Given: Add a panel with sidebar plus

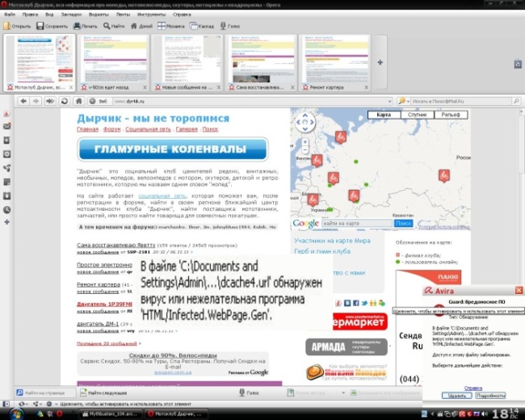Looking at the screenshot, I should (6, 222).
